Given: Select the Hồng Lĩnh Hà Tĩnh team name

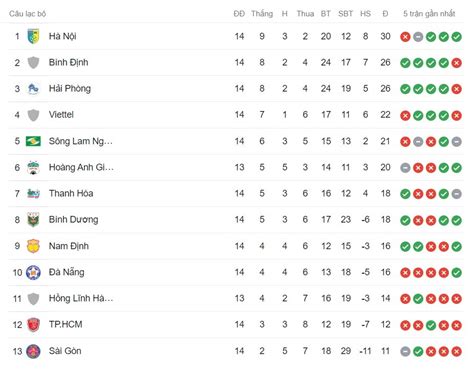Looking at the screenshot, I should pyautogui.click(x=81, y=298).
